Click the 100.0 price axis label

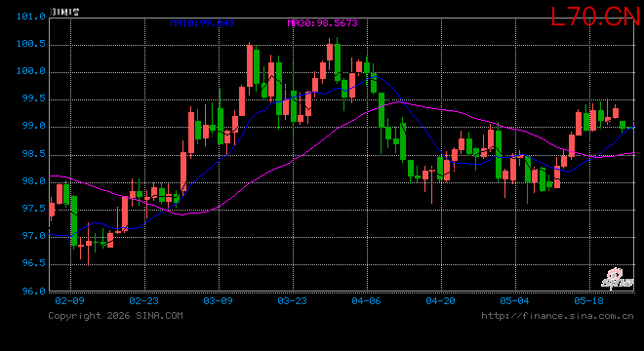point(31,71)
